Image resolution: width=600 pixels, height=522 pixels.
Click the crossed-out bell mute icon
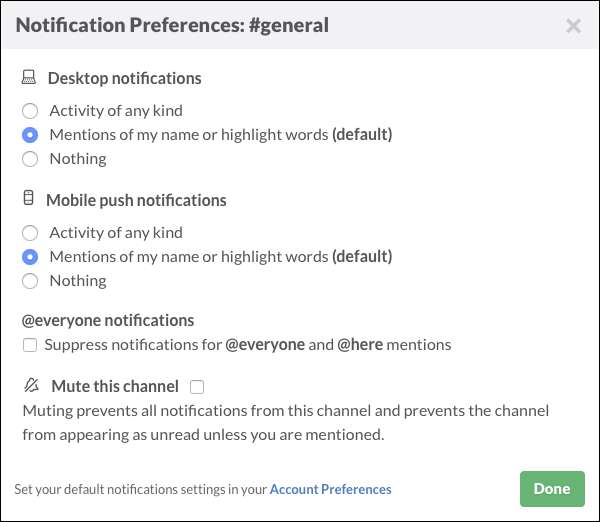(x=31, y=385)
